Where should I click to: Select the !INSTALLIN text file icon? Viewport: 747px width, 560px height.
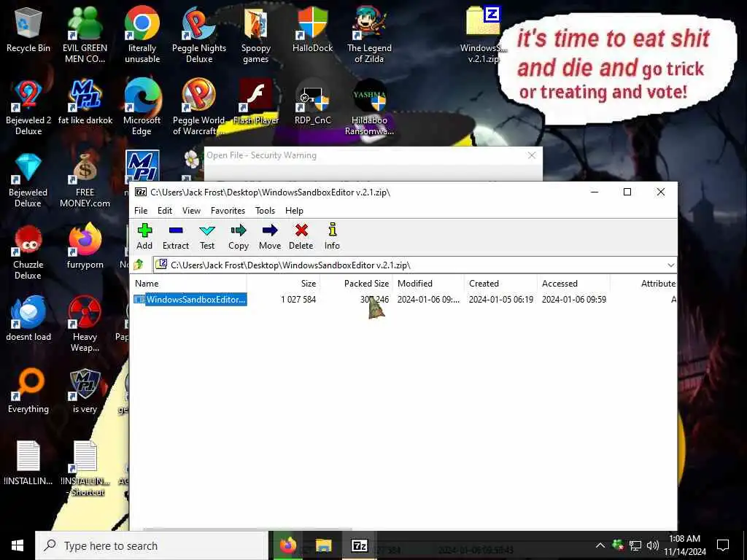coord(28,463)
